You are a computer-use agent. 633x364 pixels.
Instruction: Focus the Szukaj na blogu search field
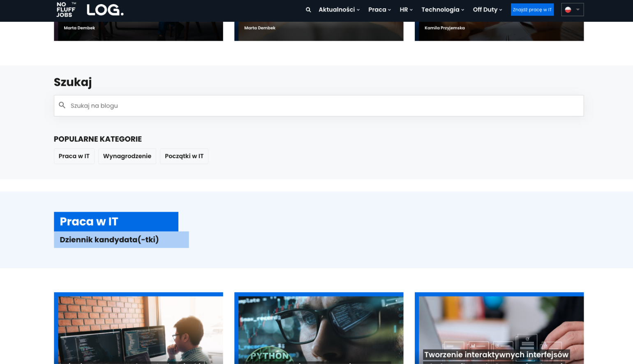coord(319,106)
